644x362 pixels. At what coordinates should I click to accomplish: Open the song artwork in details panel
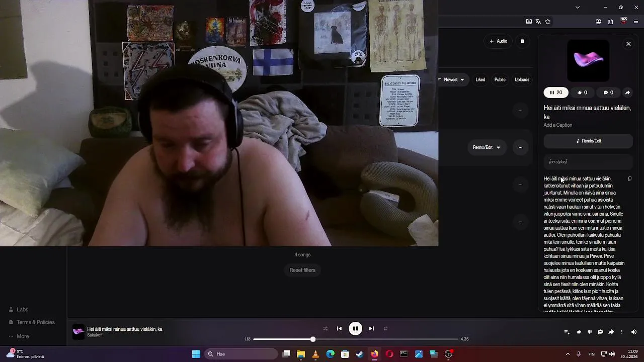point(588,60)
